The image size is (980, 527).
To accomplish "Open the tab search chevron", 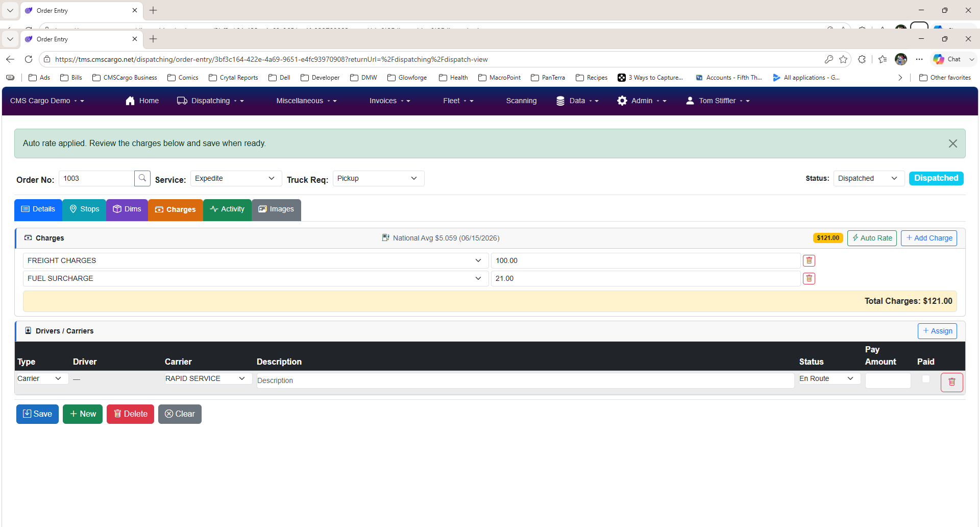I will point(10,39).
